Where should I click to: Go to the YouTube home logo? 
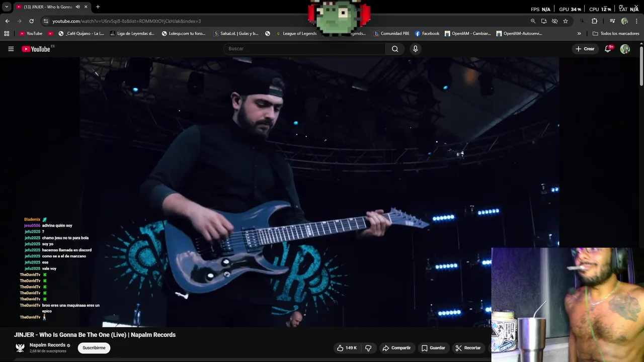[x=36, y=49]
